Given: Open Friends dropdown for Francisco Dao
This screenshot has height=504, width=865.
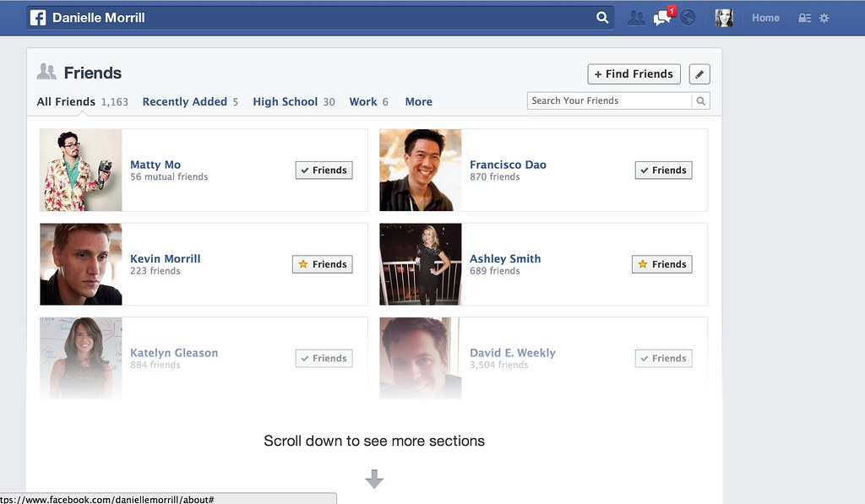Looking at the screenshot, I should (x=664, y=171).
